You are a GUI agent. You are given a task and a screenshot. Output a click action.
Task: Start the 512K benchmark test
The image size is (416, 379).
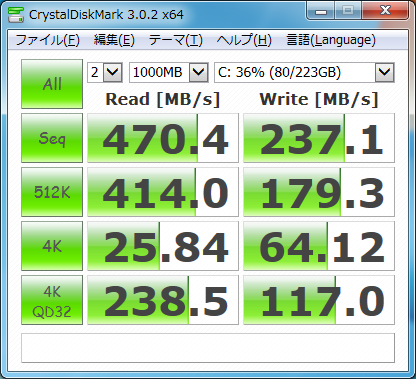click(52, 192)
